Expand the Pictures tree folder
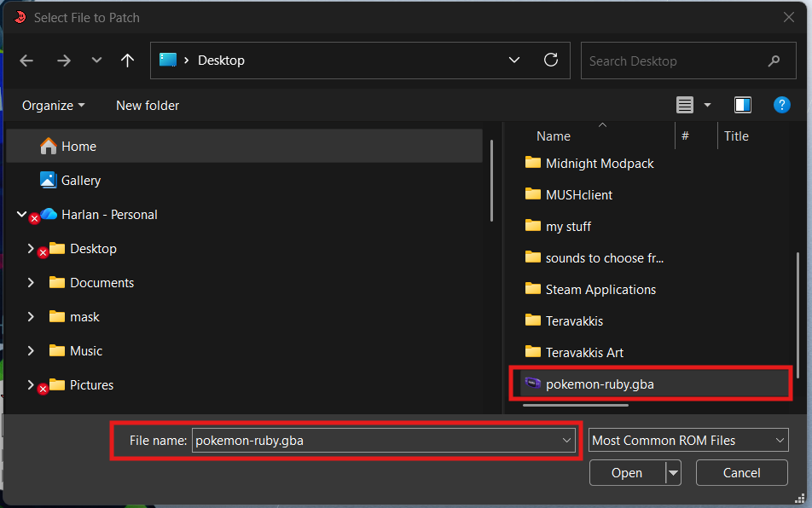Screen dimensions: 812x508 (x=31, y=384)
